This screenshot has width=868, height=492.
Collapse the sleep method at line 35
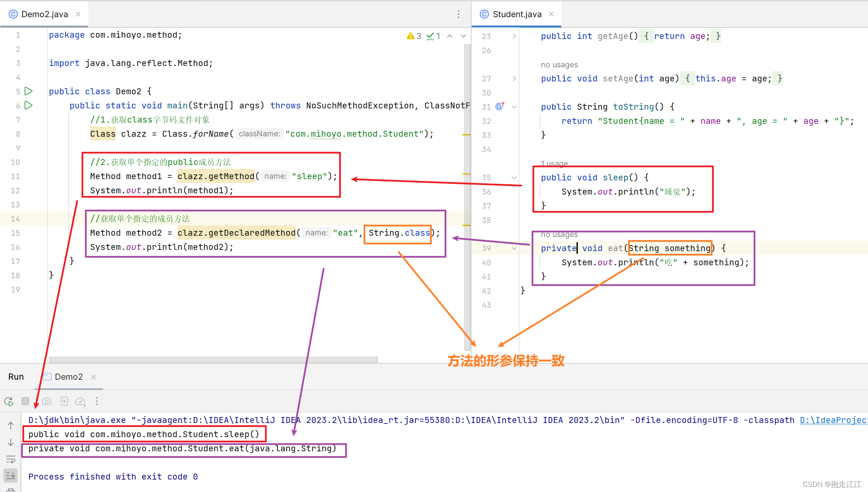click(514, 178)
